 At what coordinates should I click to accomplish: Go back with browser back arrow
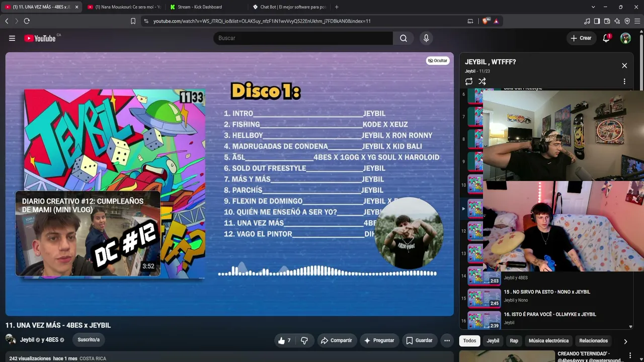(7, 21)
